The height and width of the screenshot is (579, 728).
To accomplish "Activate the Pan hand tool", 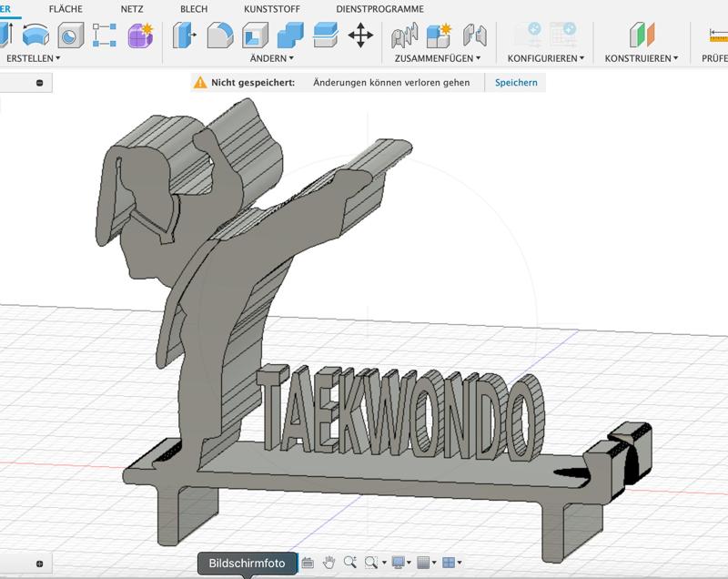I will click(329, 563).
